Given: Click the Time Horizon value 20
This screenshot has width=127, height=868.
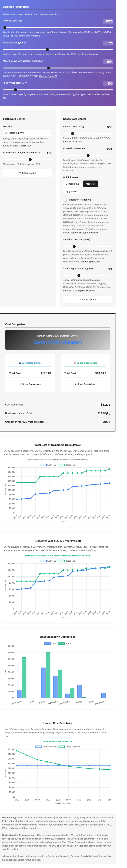Looking at the screenshot, I should tap(108, 43).
